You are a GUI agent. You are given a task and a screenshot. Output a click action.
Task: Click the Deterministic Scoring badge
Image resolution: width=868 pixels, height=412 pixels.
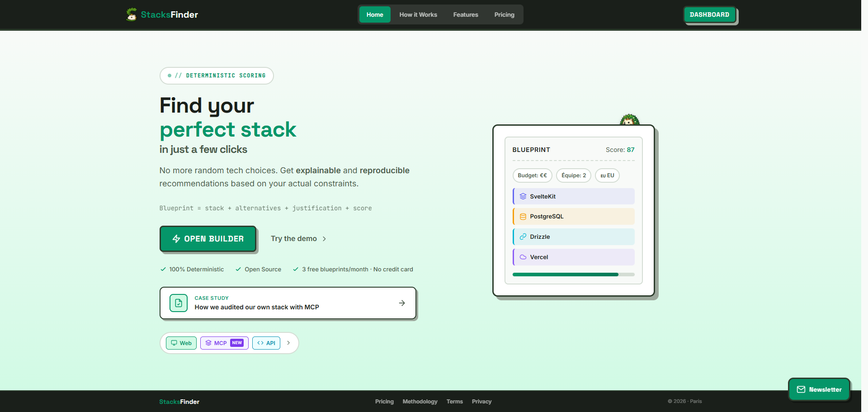tap(217, 76)
